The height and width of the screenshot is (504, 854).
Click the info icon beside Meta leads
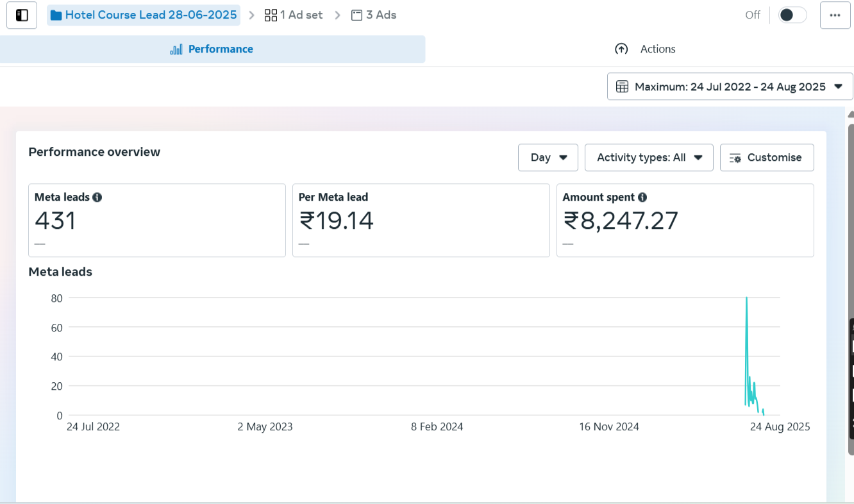[x=97, y=197]
